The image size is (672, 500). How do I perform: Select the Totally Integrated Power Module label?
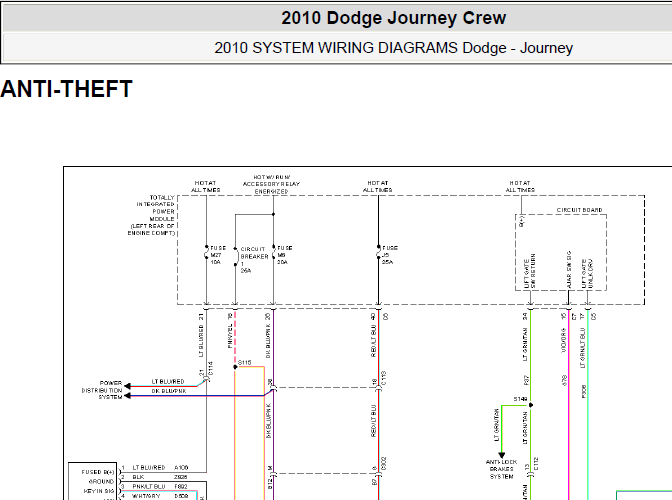(151, 215)
